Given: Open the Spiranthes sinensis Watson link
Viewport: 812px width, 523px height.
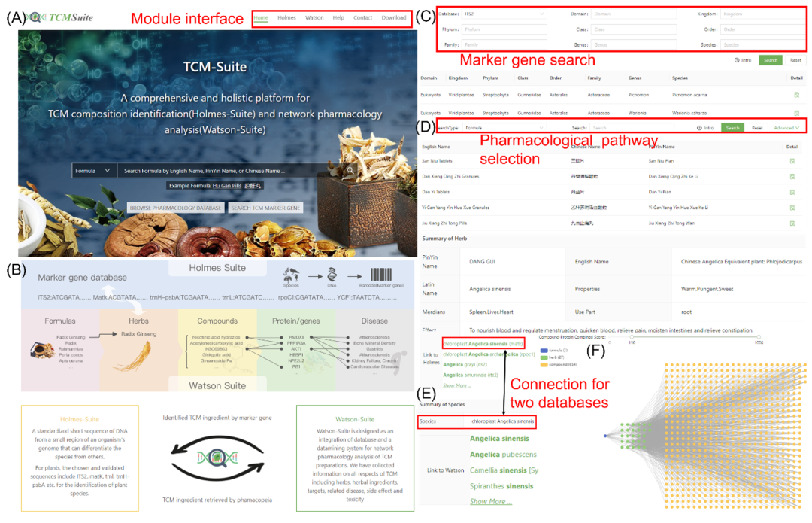Looking at the screenshot, I should (x=501, y=485).
